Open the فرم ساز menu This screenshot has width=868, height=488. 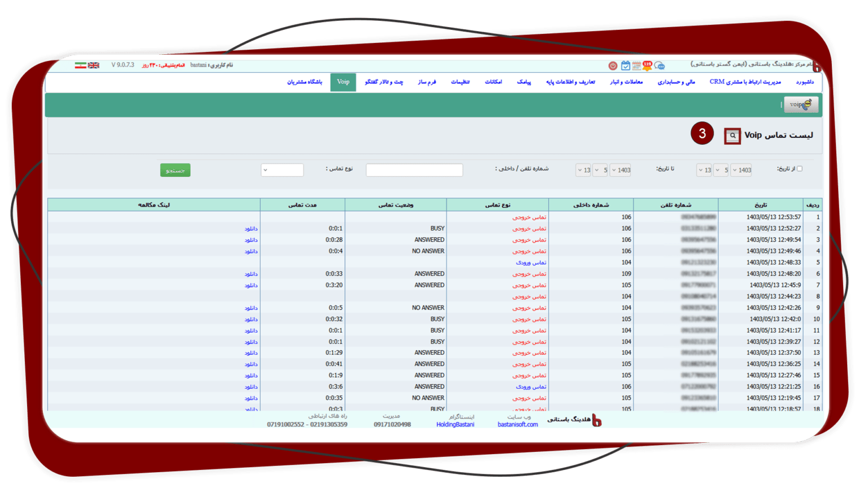pyautogui.click(x=427, y=82)
